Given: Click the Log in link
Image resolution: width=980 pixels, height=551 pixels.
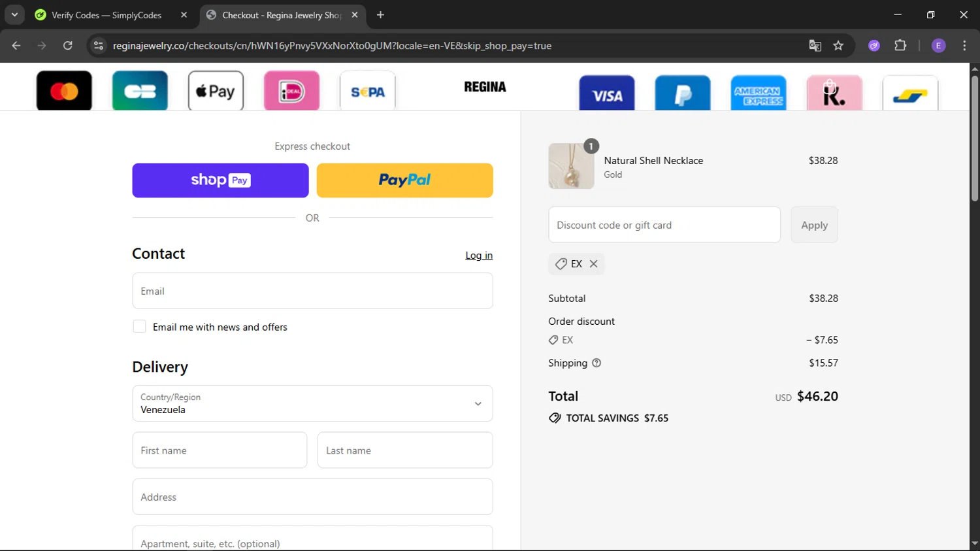Looking at the screenshot, I should click(x=479, y=256).
